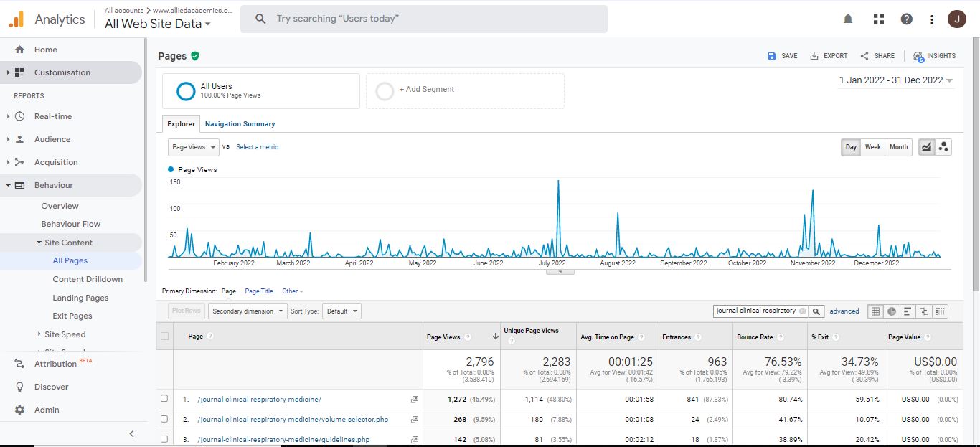Switch to Navigation Summary tab
This screenshot has width=980, height=447.
240,124
